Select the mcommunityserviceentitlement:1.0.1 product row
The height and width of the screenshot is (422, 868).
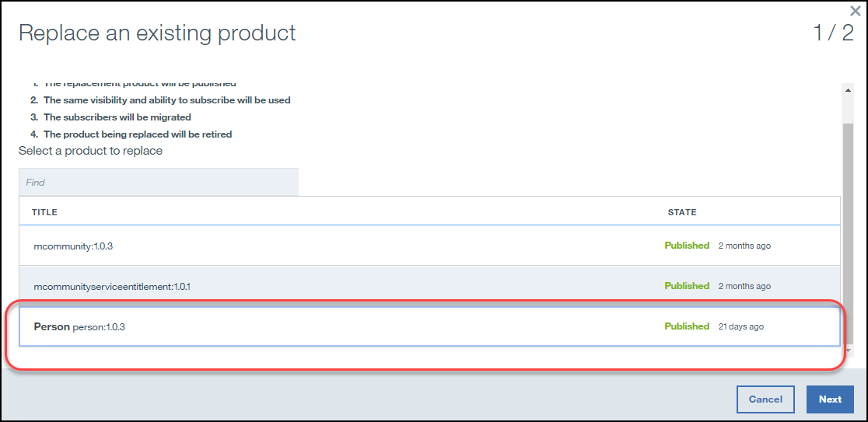click(x=429, y=286)
